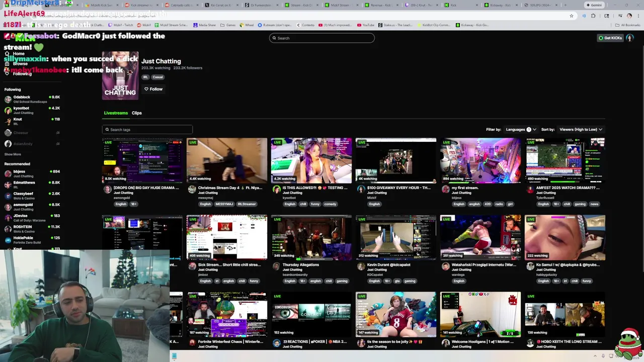Click wardega channel name link
Image resolution: width=644 pixels, height=362 pixels.
458,275
